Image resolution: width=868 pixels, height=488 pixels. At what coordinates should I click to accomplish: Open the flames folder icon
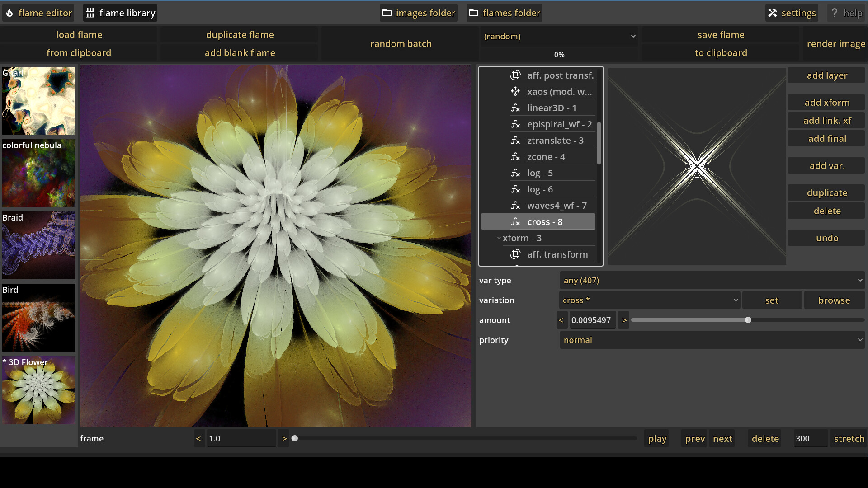click(473, 13)
